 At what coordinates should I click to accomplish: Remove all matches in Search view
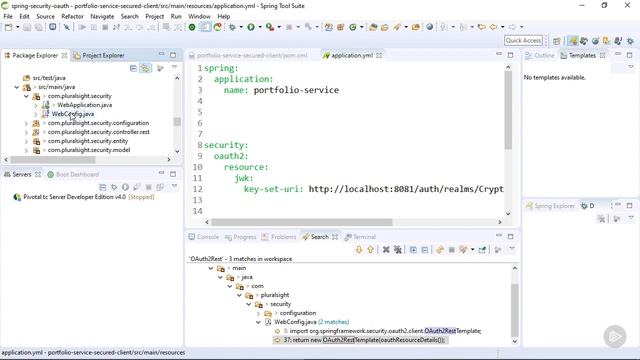(398, 249)
